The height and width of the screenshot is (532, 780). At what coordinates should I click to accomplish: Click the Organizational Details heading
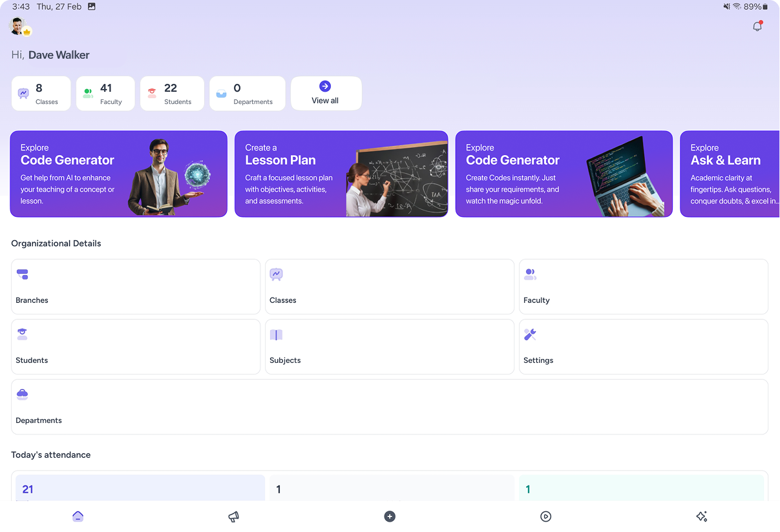coord(56,243)
